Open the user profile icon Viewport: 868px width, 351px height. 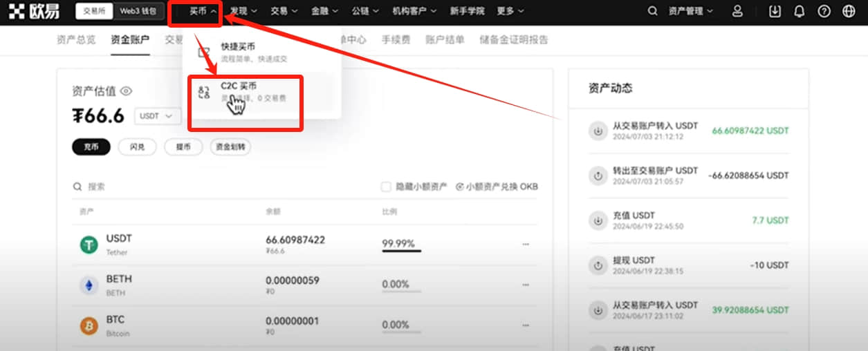point(737,11)
